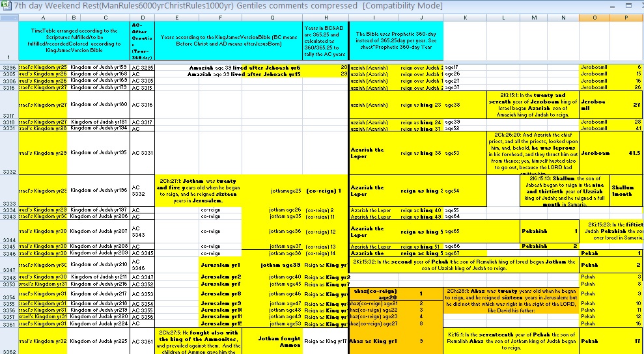Screen dimensions: 644x354
Task: Click cell 'Kingdom of Judah yr225'
Action: coord(98,341)
